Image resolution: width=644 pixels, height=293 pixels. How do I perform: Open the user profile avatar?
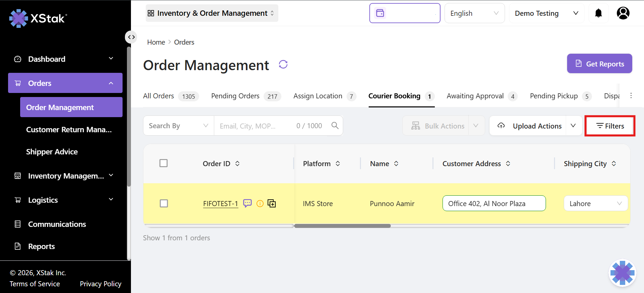tap(623, 13)
